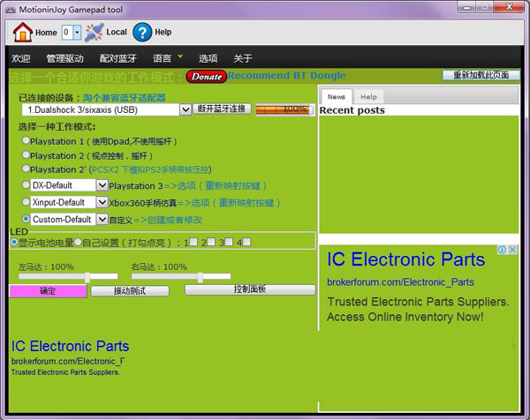Choose LED 自己设置 radio button

pos(78,242)
